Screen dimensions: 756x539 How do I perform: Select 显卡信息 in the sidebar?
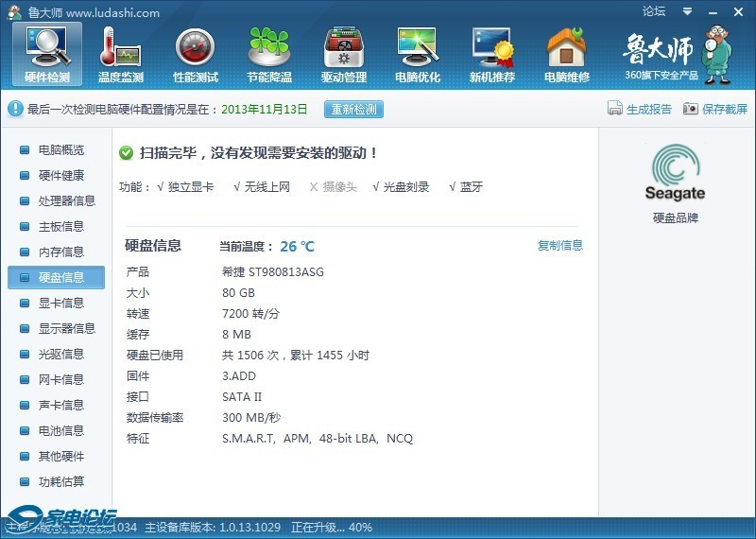click(x=60, y=304)
